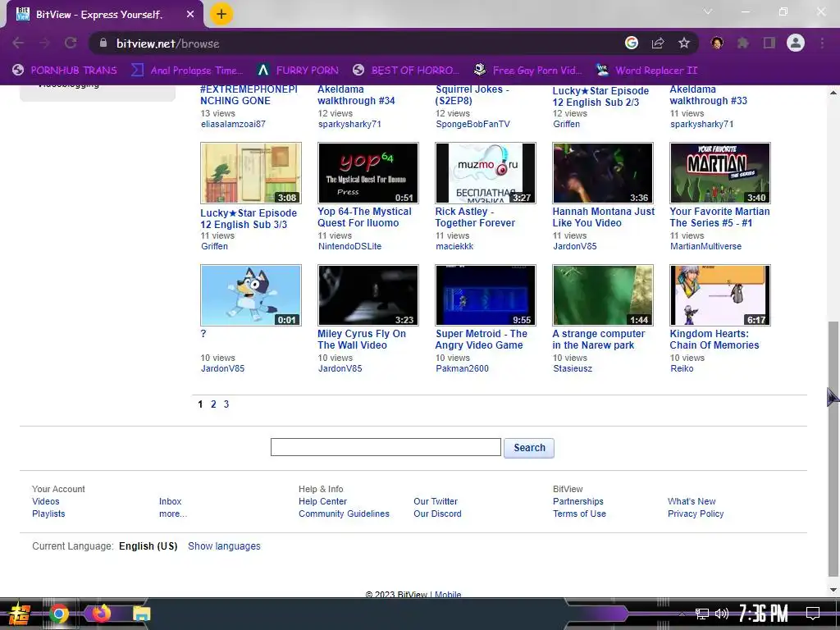This screenshot has height=630, width=840.
Task: Click the Search button
Action: pos(529,448)
